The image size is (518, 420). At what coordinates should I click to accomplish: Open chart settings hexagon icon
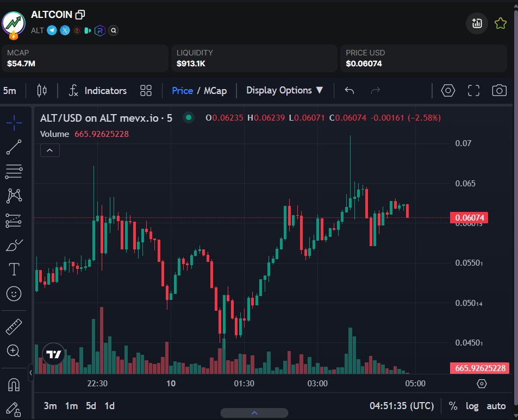point(448,90)
